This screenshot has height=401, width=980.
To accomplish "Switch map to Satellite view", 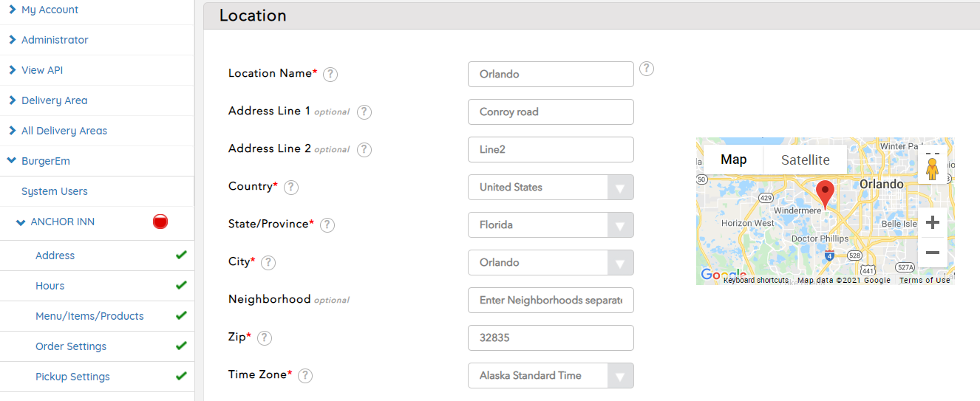I will [x=805, y=160].
